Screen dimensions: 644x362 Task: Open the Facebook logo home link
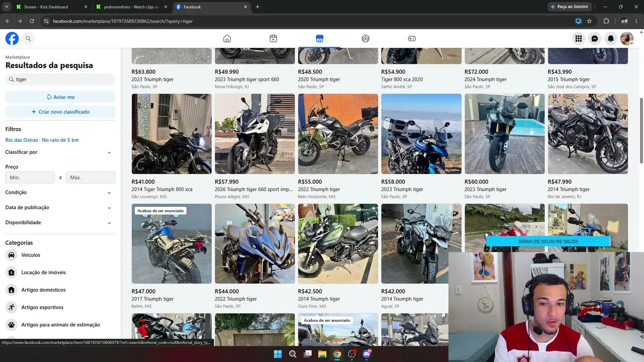(x=12, y=38)
